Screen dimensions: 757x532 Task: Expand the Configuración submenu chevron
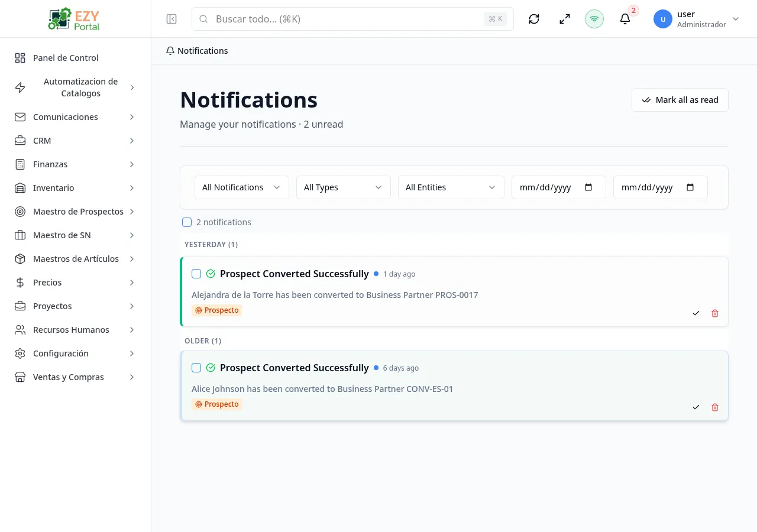132,353
